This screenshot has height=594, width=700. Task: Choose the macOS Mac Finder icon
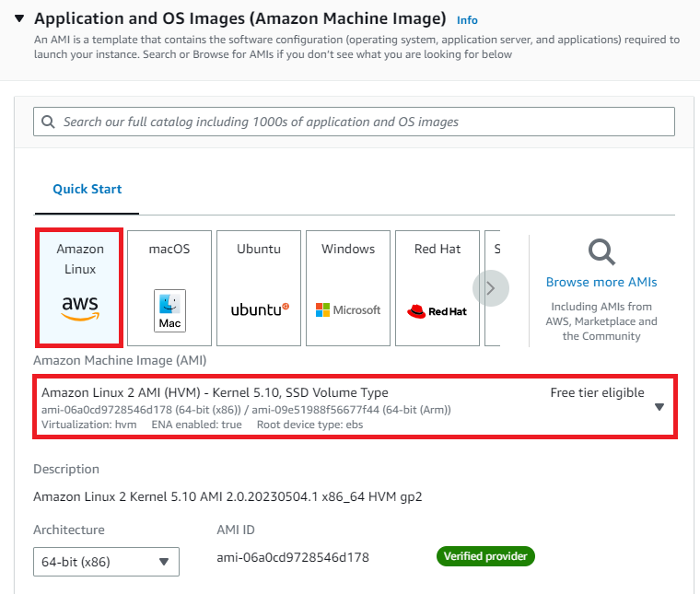(169, 310)
